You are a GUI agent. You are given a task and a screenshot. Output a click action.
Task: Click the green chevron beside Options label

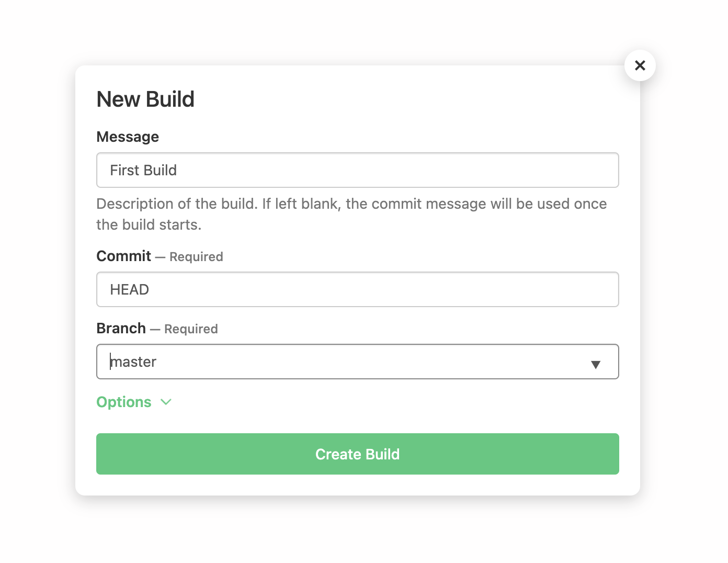(x=166, y=402)
